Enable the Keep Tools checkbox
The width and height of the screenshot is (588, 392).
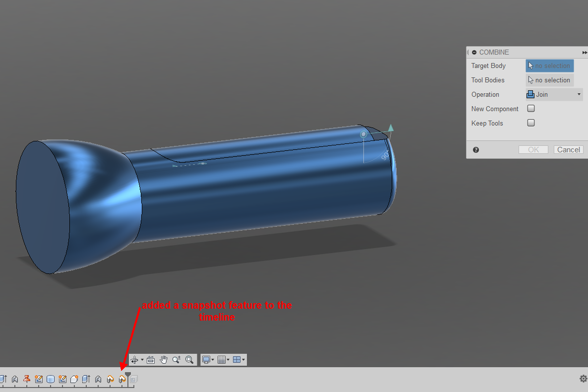pos(531,123)
